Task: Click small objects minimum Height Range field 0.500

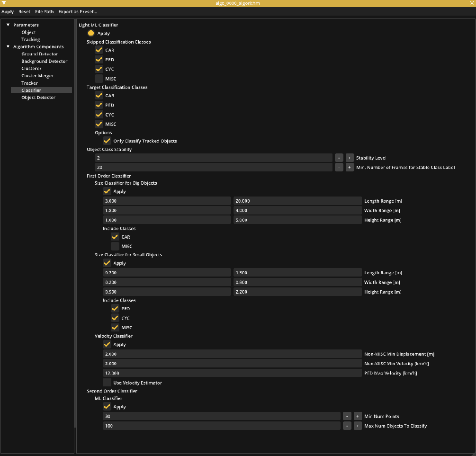Action: (167, 292)
